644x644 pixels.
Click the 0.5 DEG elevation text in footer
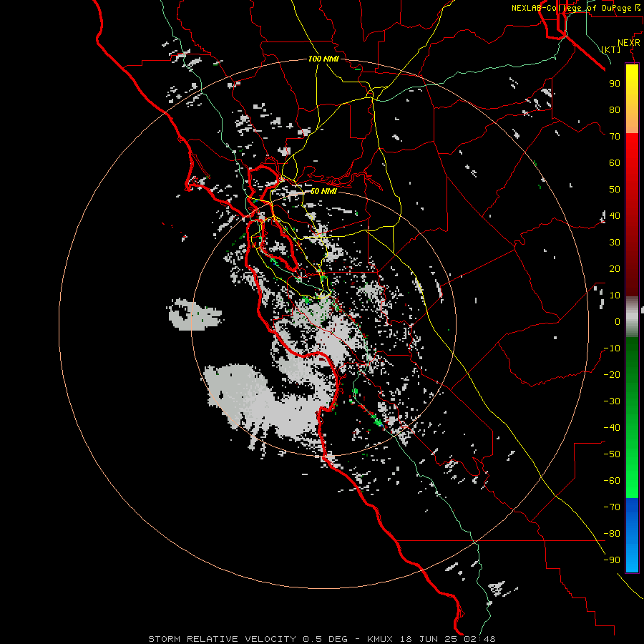tap(326, 639)
